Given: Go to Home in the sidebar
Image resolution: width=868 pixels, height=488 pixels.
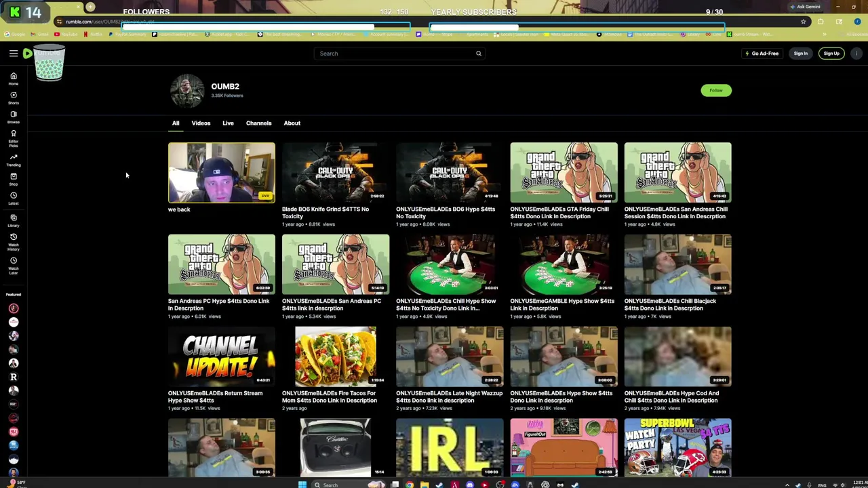Looking at the screenshot, I should pos(13,79).
